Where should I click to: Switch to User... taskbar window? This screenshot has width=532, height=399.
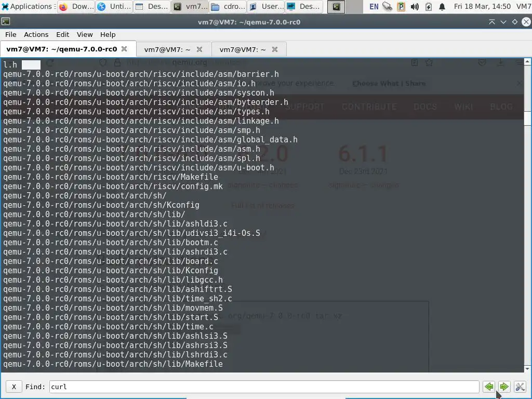[x=265, y=6]
